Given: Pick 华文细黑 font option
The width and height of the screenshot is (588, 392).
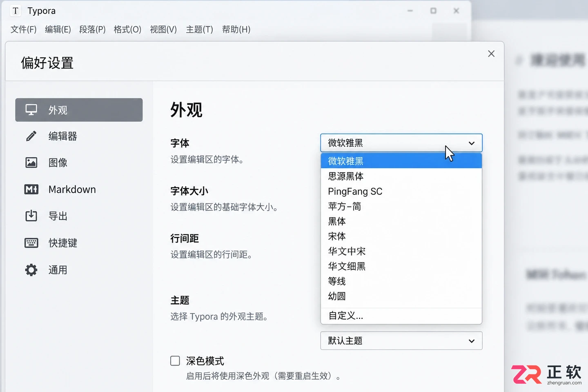Looking at the screenshot, I should [x=401, y=266].
